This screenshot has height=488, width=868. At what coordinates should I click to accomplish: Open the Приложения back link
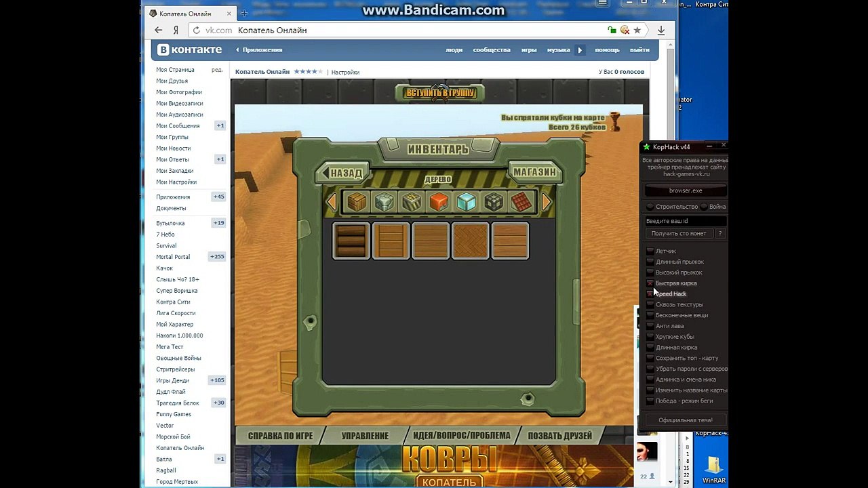click(260, 49)
